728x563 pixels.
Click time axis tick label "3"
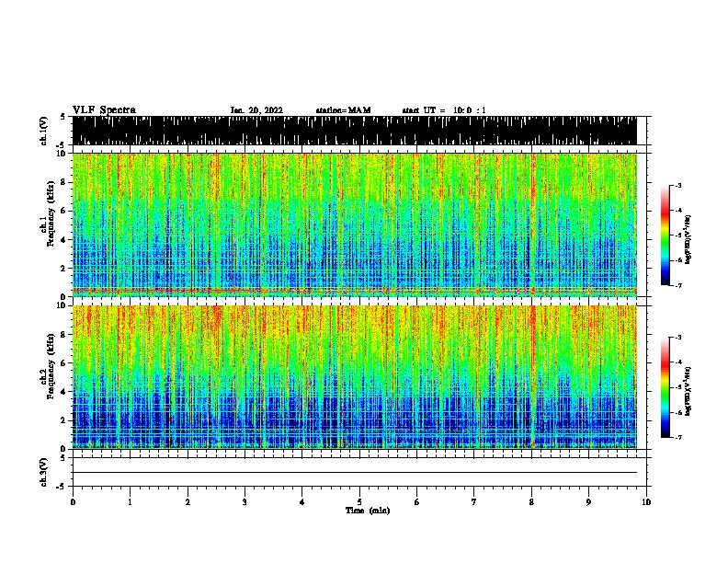click(245, 502)
